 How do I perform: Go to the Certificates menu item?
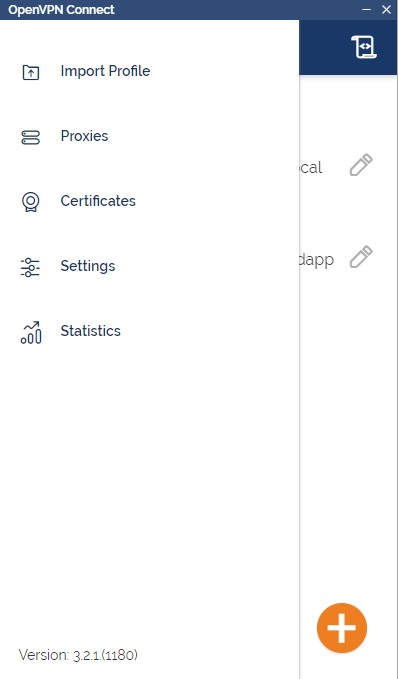pos(98,201)
